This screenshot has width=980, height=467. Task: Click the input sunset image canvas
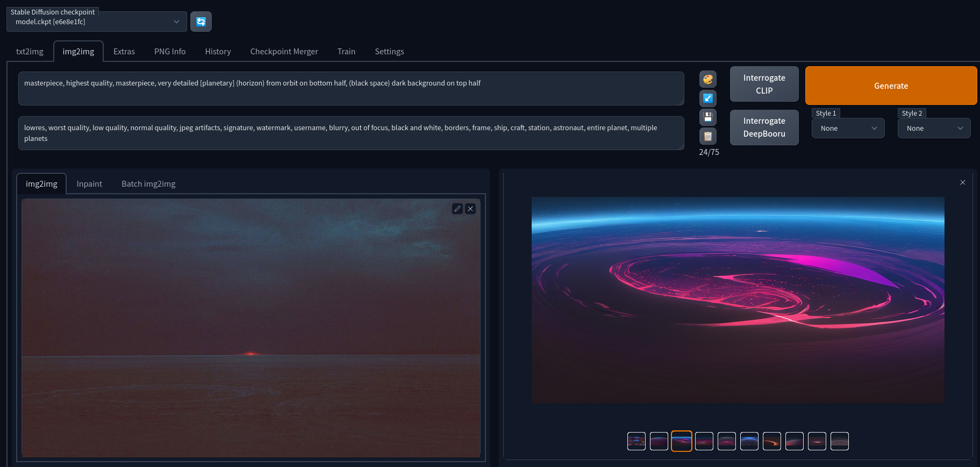(x=251, y=328)
